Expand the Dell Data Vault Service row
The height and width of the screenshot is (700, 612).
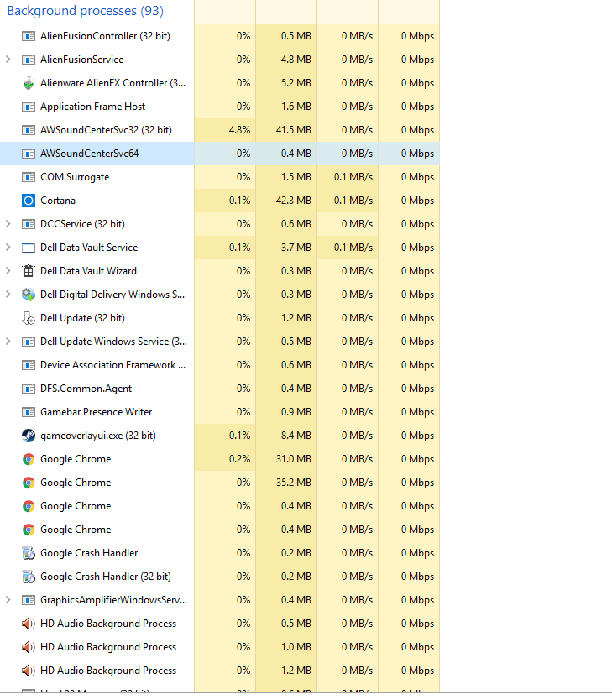point(8,248)
